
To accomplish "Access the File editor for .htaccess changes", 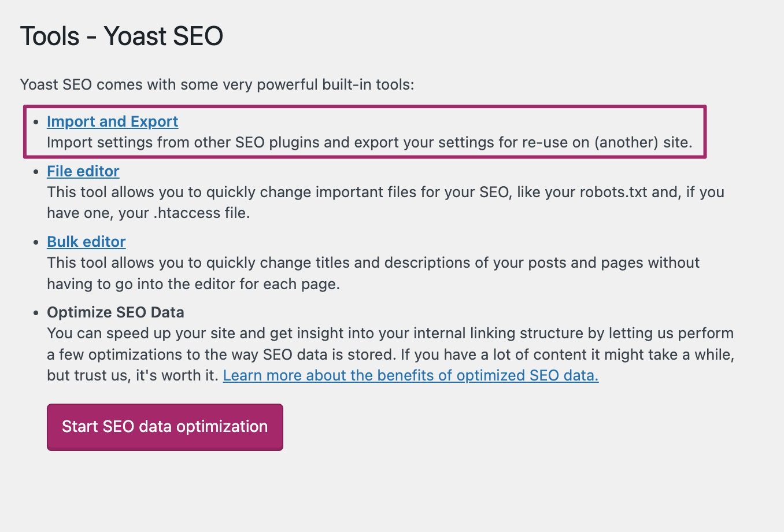I will 83,171.
